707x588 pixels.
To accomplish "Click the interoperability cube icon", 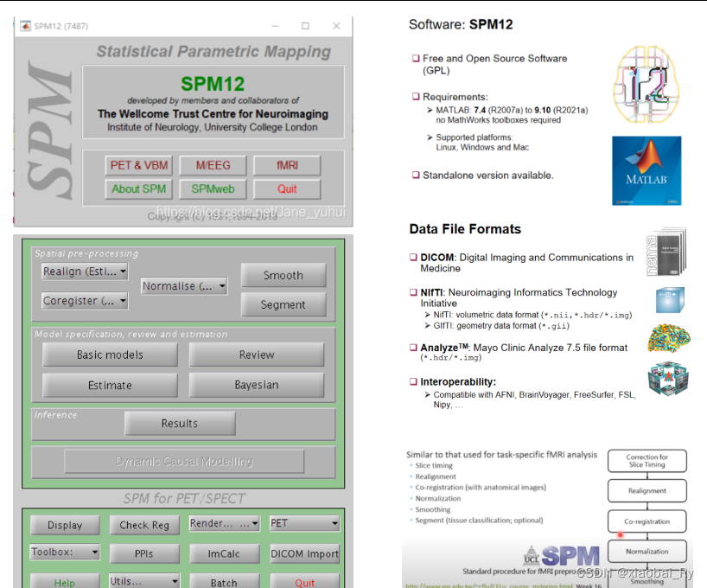I will click(668, 378).
